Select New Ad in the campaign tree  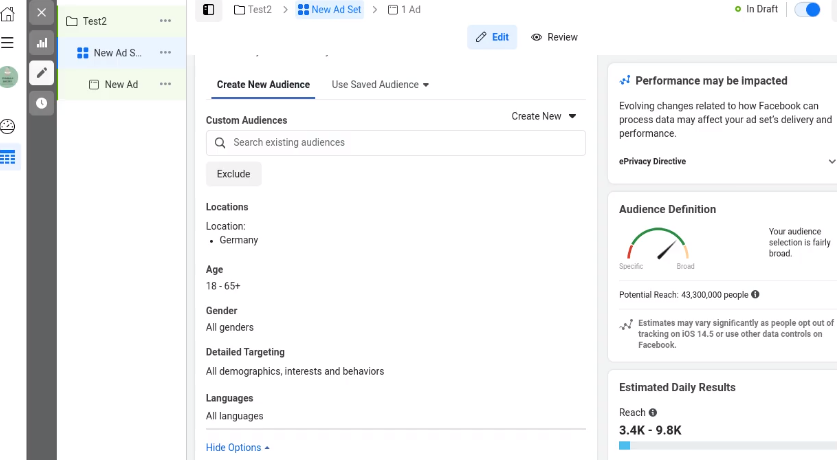point(121,85)
